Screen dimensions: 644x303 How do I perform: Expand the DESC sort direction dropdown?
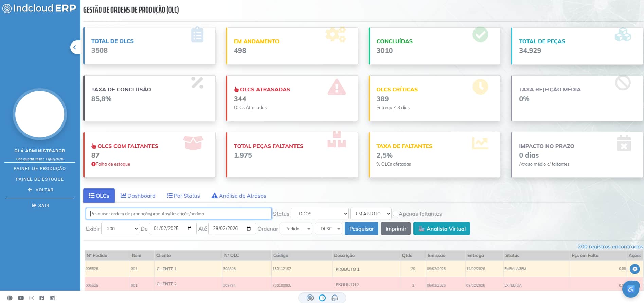[x=328, y=229]
